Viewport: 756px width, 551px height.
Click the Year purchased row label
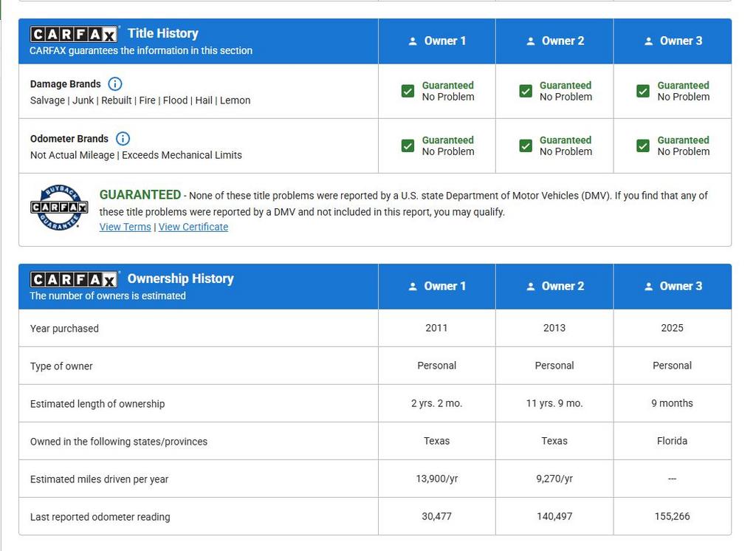point(64,329)
